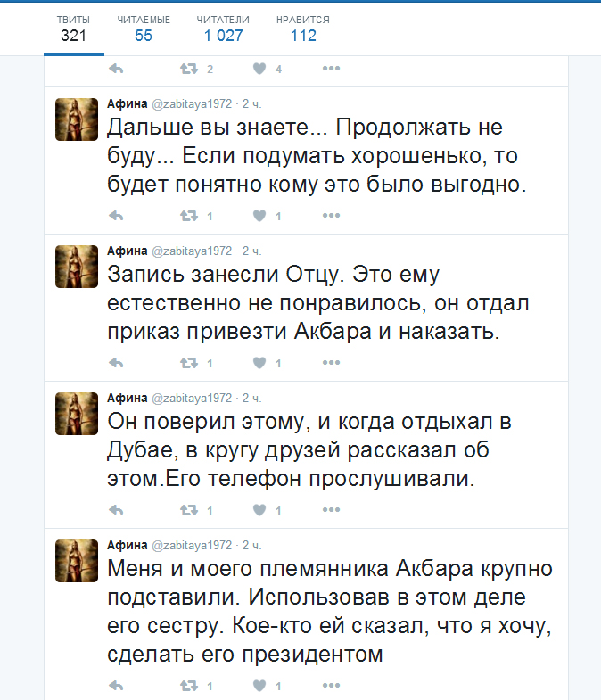Viewport: 601px width, 700px height.
Task: Open the Читатели tab with 1 027
Action: (x=223, y=29)
